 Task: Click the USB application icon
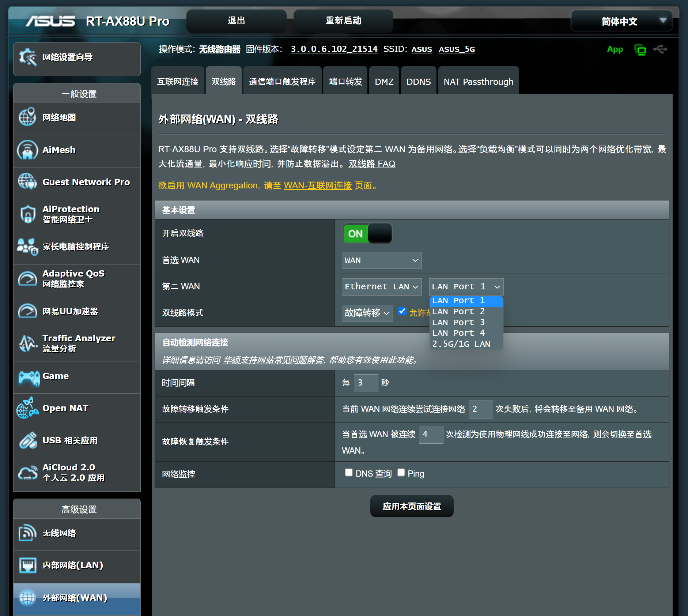tap(28, 440)
